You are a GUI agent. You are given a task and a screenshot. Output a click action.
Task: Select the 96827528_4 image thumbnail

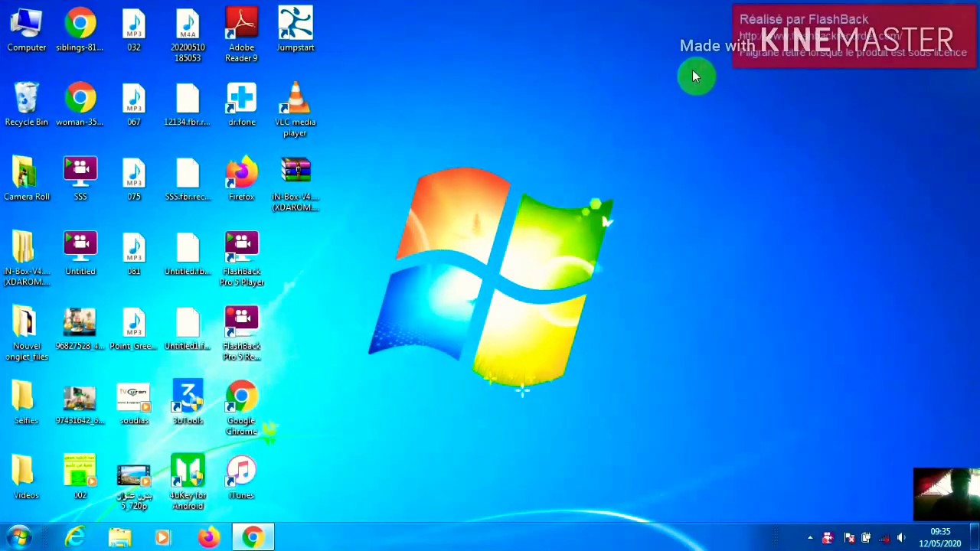(x=80, y=329)
